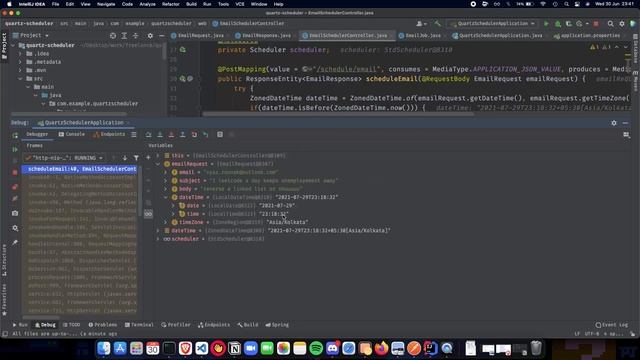The image size is (640, 360).
Task: Hide the Debug tool window
Action: [x=625, y=123]
